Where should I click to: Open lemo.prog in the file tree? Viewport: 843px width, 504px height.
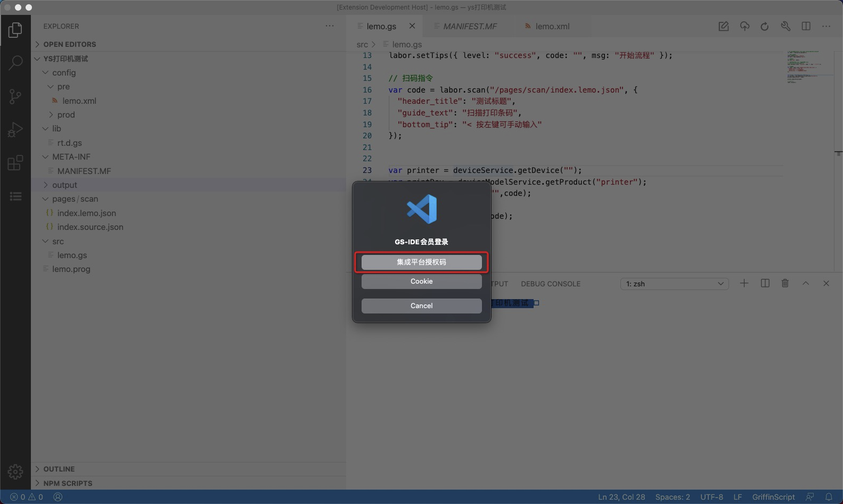coord(189,269)
